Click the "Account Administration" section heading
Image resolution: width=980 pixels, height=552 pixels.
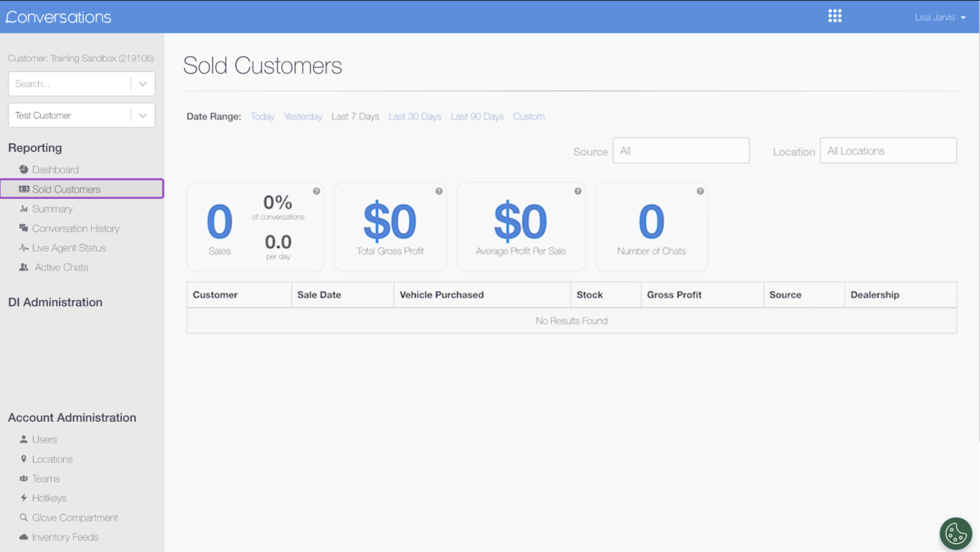(72, 417)
